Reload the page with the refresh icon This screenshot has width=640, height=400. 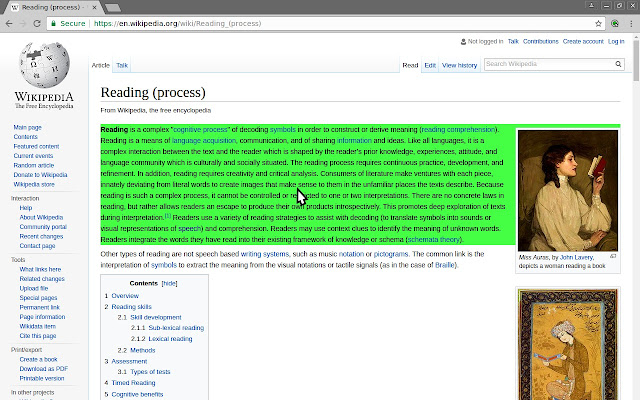pos(37,24)
